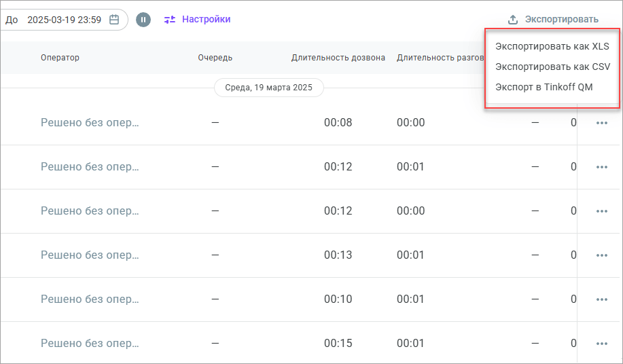
Task: Open the three-dots menu for the first 00:12 / 00:01 row
Action: [x=601, y=167]
